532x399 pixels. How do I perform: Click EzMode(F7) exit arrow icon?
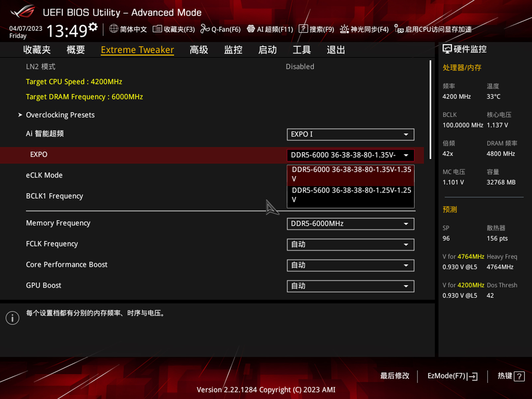(x=472, y=376)
